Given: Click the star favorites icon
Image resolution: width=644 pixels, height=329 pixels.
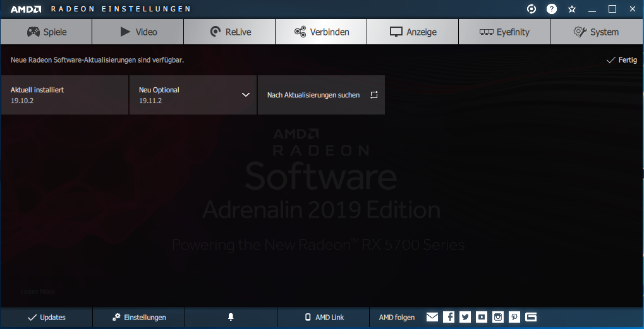Looking at the screenshot, I should click(x=572, y=9).
